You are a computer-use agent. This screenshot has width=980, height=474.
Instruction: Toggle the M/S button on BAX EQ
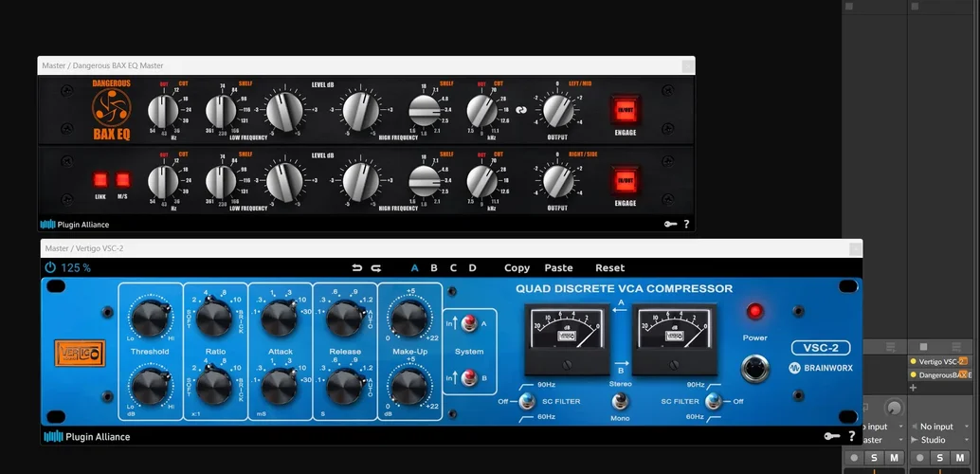tap(123, 180)
